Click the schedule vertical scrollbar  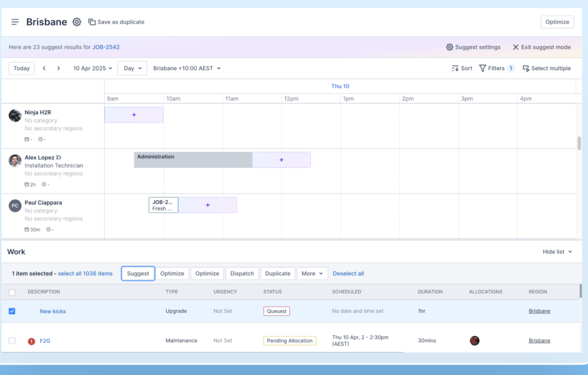579,143
